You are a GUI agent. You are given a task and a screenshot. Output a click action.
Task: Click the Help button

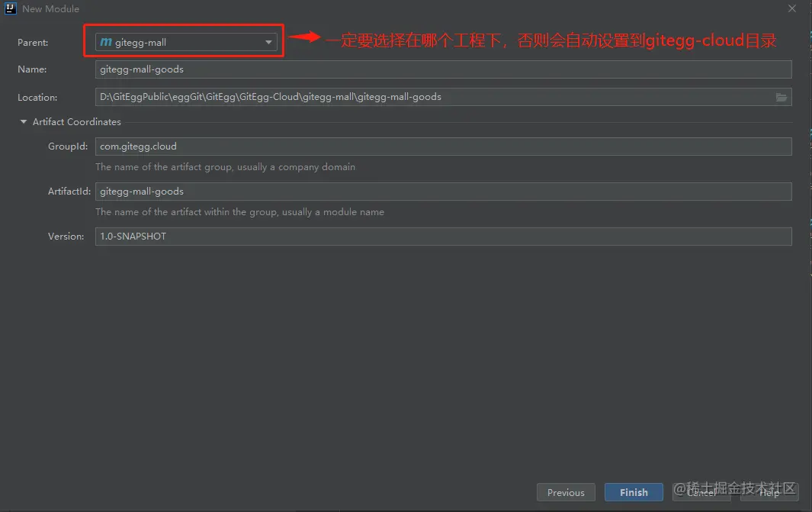click(x=769, y=492)
